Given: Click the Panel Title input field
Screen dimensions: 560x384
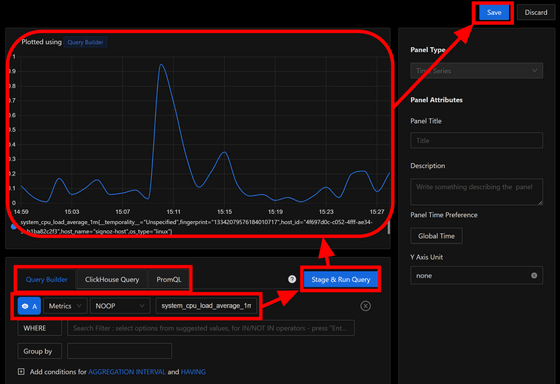Looking at the screenshot, I should pyautogui.click(x=476, y=140).
